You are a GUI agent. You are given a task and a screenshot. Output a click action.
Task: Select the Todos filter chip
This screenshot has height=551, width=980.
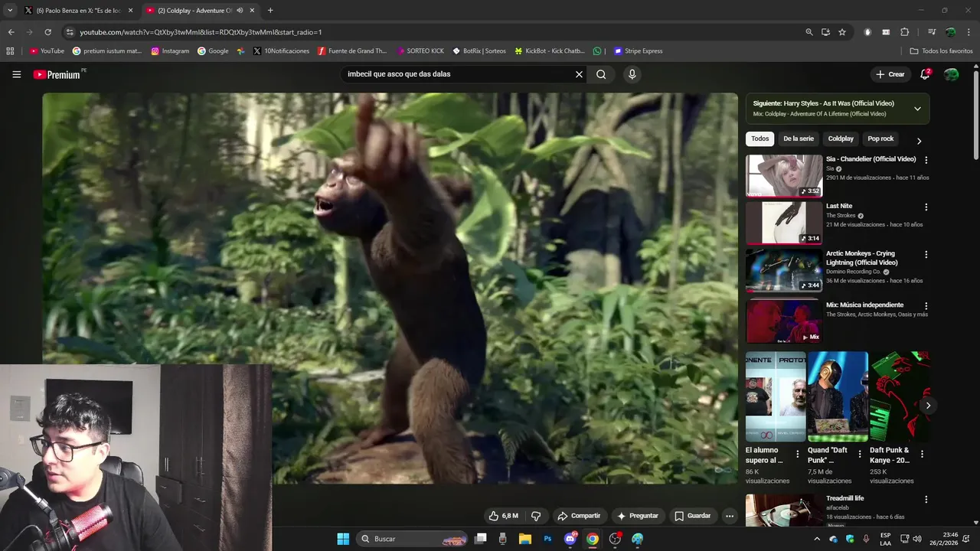[x=760, y=139]
